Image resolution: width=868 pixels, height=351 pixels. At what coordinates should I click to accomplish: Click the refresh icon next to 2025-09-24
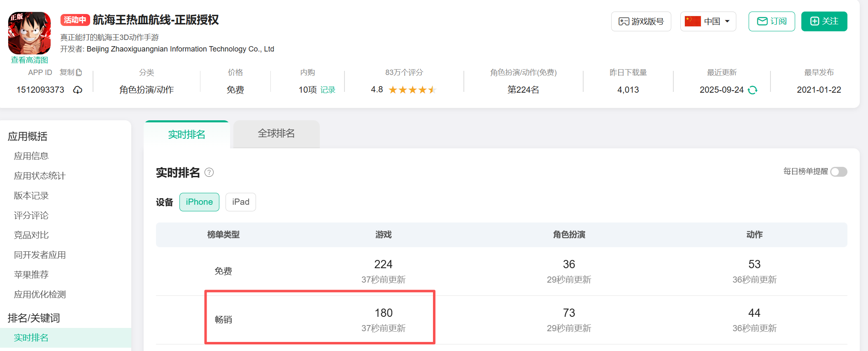tap(752, 90)
